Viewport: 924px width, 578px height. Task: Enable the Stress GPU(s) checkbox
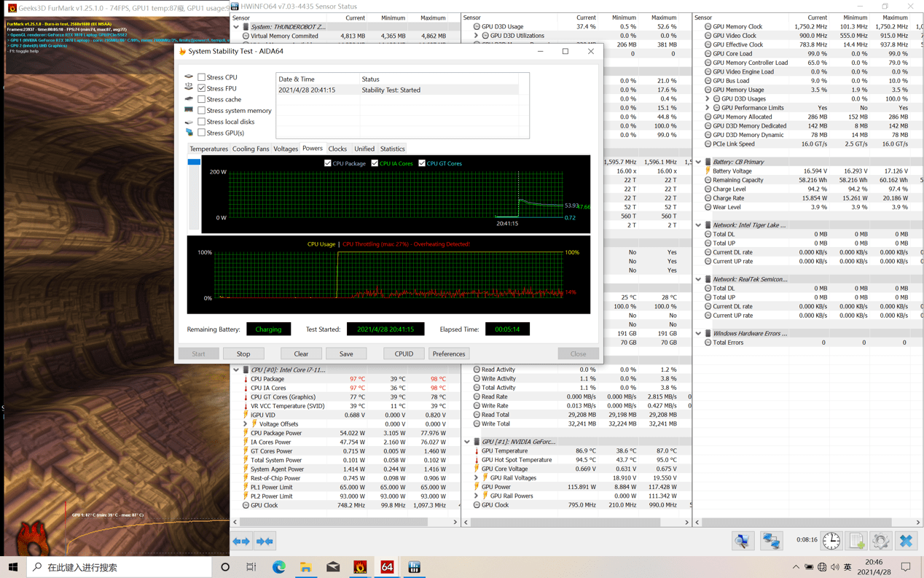tap(202, 133)
